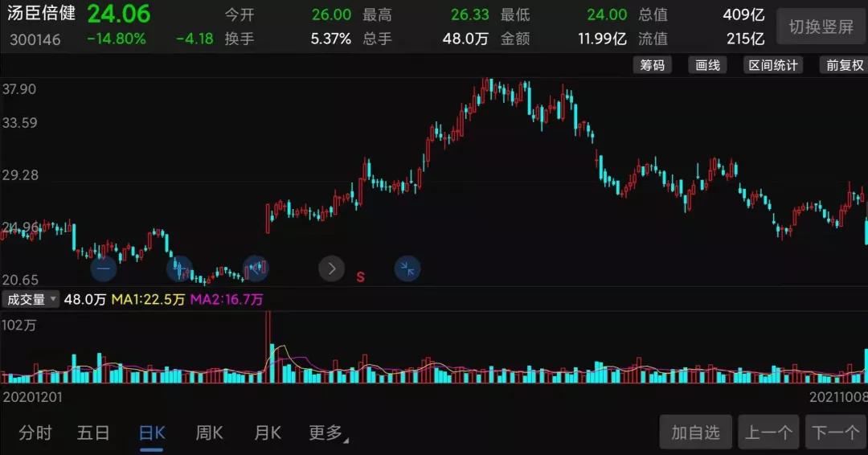Click the 加自选 button
The width and height of the screenshot is (868, 455).
click(x=696, y=432)
